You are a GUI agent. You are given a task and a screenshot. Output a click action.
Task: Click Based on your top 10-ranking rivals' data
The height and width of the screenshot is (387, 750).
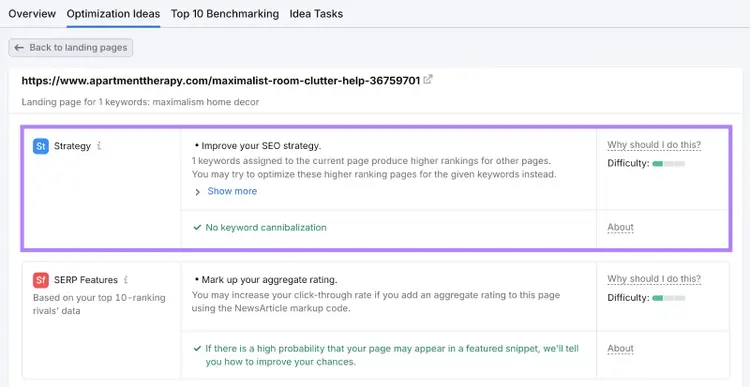[99, 304]
